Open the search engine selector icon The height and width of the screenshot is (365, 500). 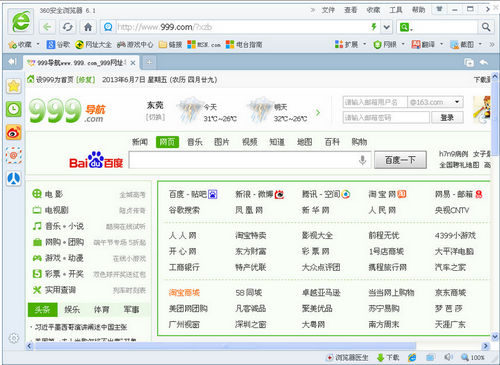[x=405, y=27]
